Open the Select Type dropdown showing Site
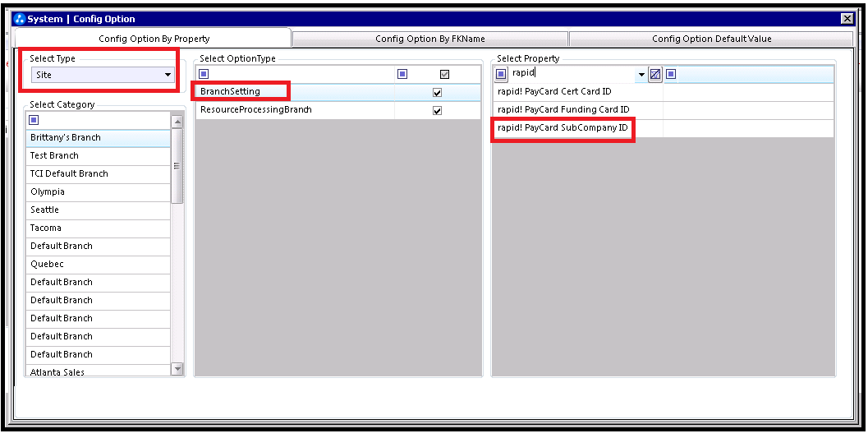Screen dimensions: 868x438 [102, 75]
